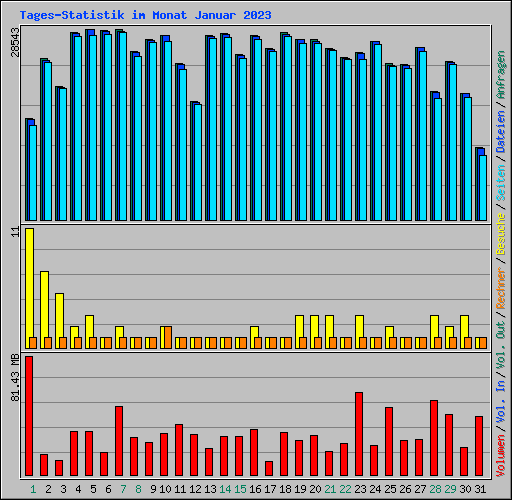Click day label 12 on x-axis
This screenshot has height=500, width=512.
tap(195, 489)
